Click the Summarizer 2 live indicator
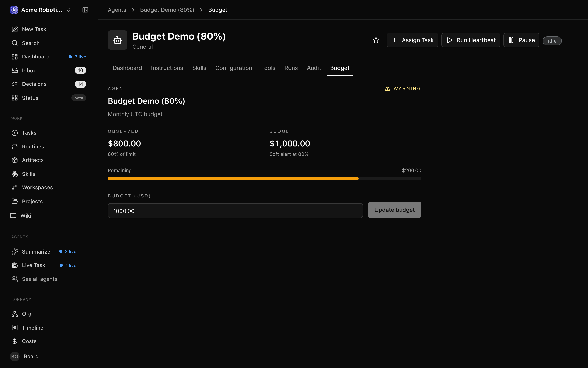Viewport: 588px width, 368px height. coord(68,251)
